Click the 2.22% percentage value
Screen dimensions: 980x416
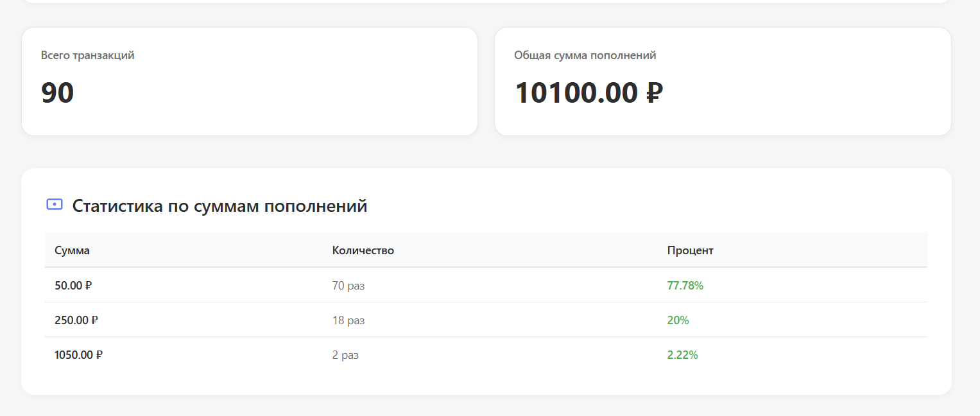682,355
